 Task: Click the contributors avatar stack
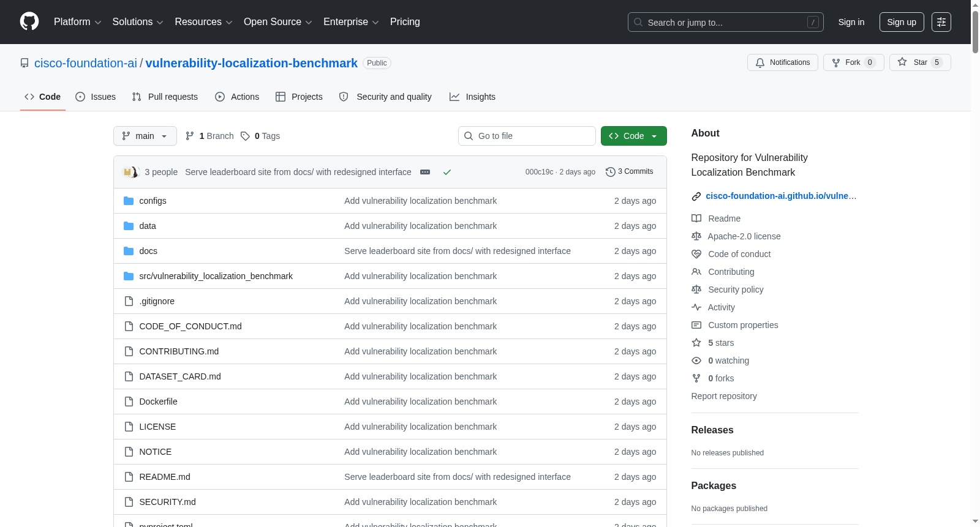pyautogui.click(x=132, y=172)
